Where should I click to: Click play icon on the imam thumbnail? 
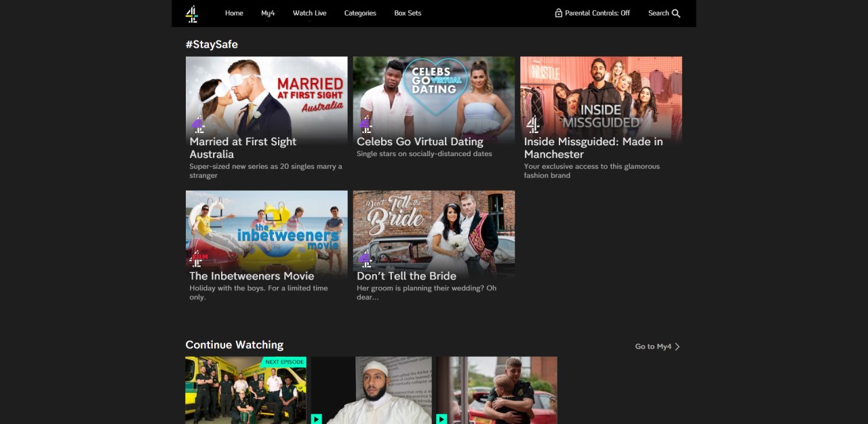[317, 419]
